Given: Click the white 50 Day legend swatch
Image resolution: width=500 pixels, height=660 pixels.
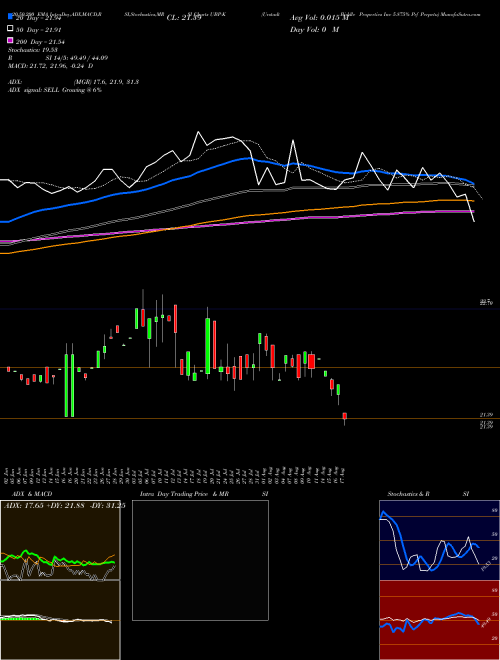Looking at the screenshot, I should point(11,29).
